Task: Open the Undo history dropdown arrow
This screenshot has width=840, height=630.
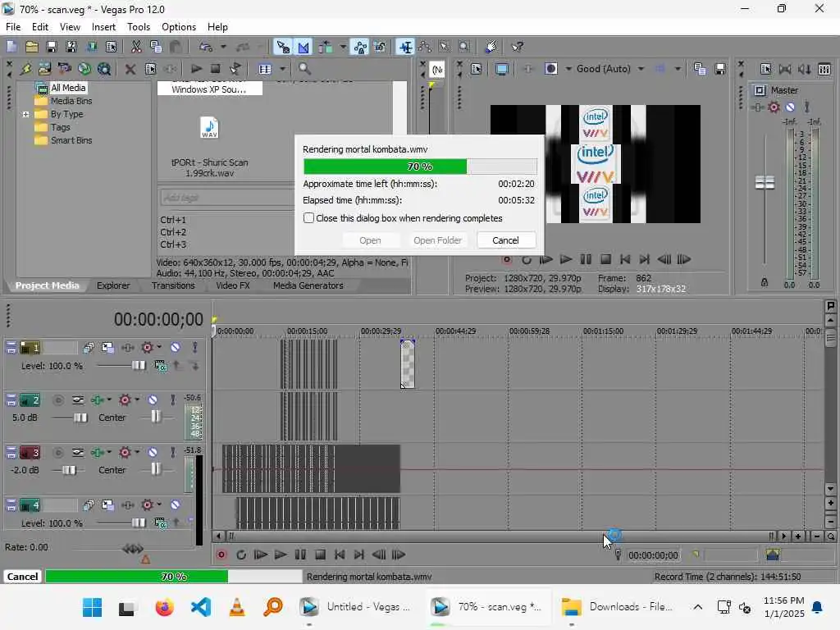Action: tap(223, 47)
